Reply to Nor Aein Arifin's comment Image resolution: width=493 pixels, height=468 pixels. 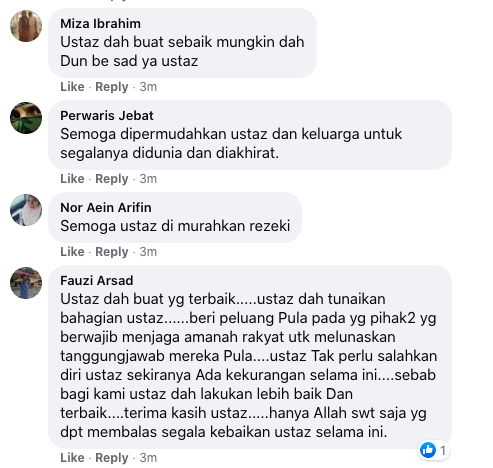point(112,252)
